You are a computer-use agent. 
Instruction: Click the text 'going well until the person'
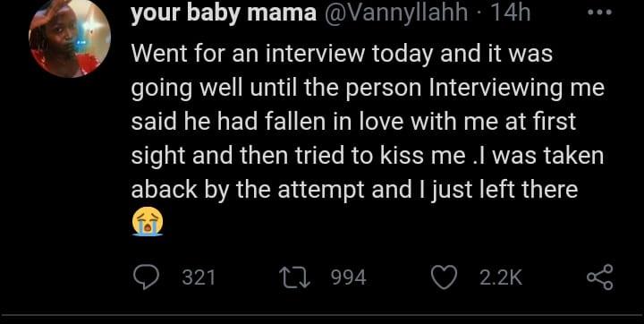click(276, 90)
